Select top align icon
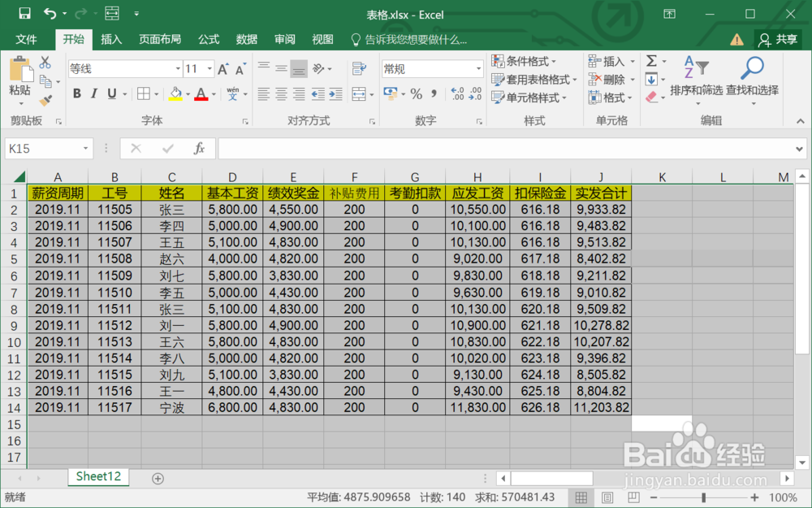The image size is (812, 508). pos(264,68)
